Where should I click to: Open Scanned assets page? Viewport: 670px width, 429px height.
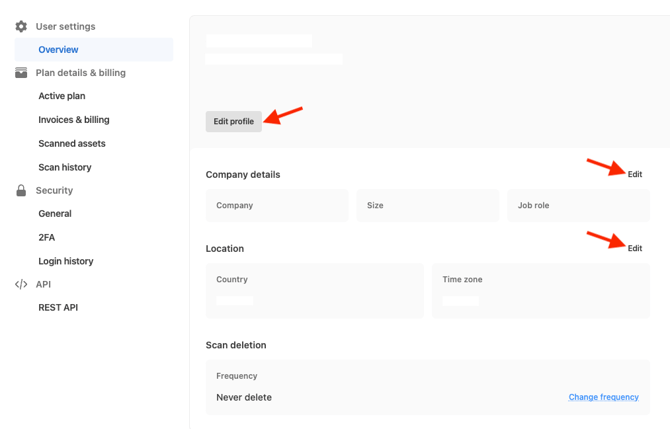point(72,144)
